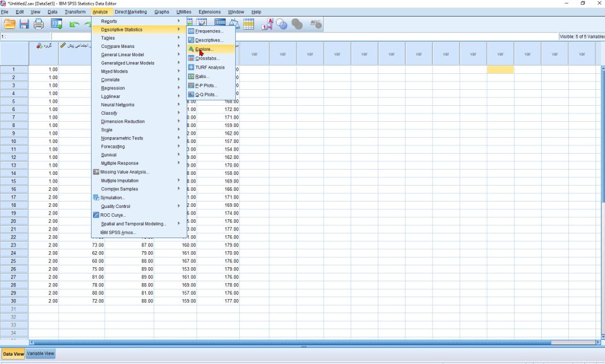Expand the Regression submenu arrow

[x=178, y=88]
